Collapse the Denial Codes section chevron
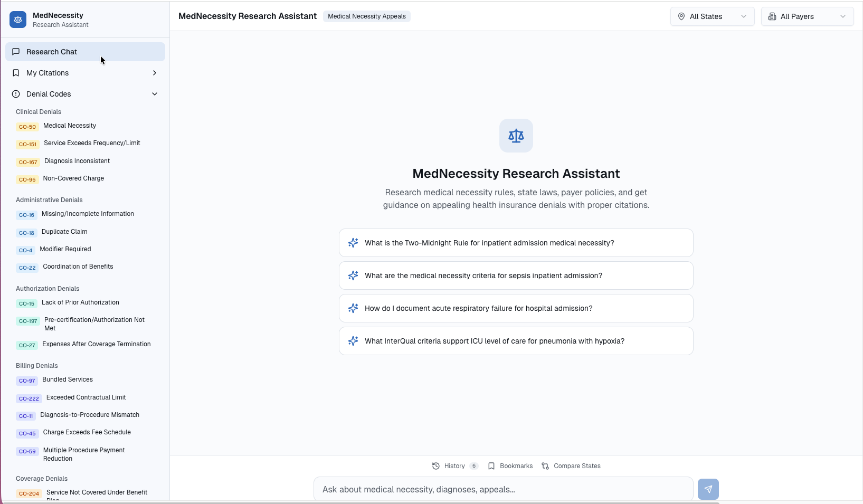The height and width of the screenshot is (504, 863). [155, 94]
